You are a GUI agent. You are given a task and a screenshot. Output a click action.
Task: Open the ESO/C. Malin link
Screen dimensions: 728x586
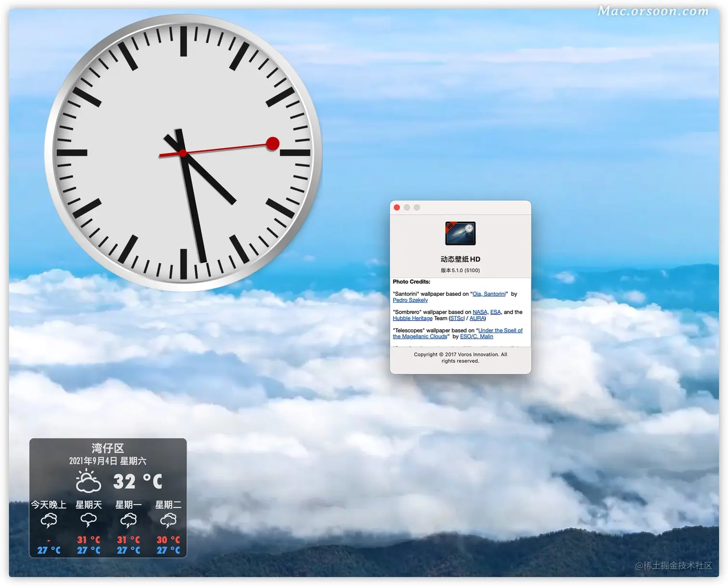[x=476, y=337]
